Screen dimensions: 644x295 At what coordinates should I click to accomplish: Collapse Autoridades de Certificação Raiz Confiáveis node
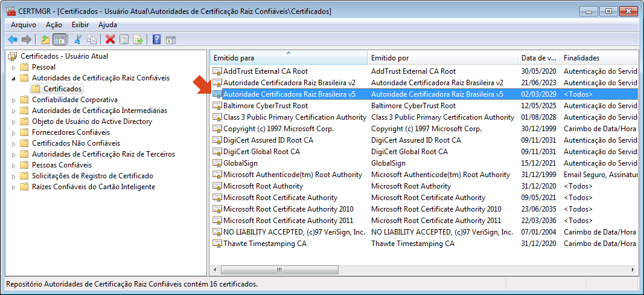click(x=13, y=78)
